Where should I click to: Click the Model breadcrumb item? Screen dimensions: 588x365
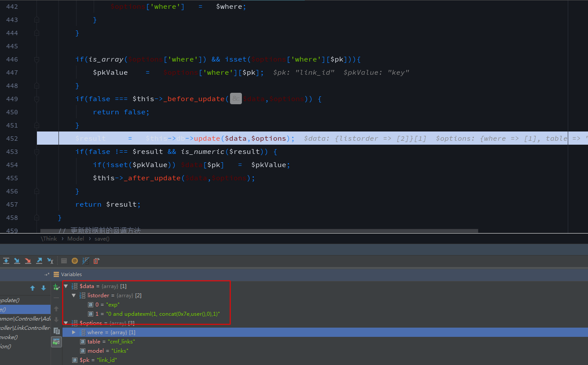point(75,239)
